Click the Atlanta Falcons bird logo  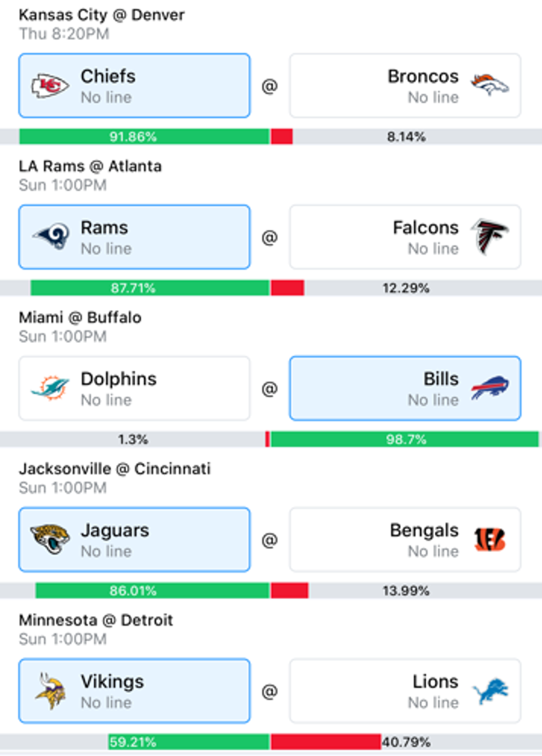[490, 236]
